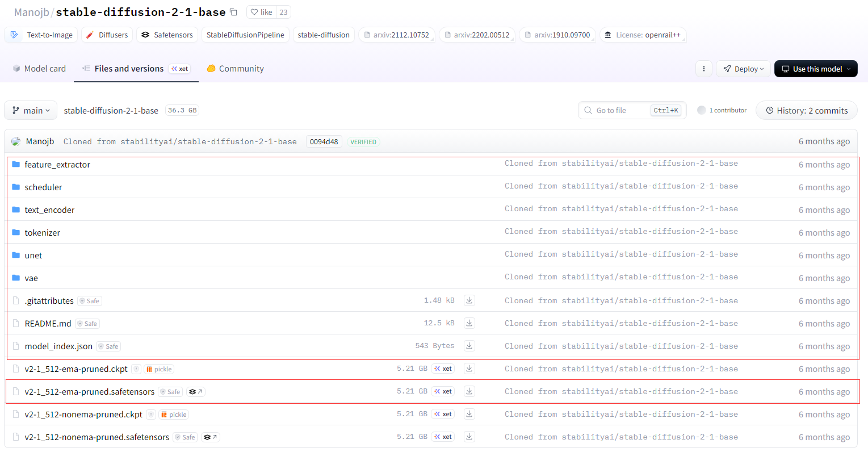Open the unet folder
Screen dimensions: 868x452
tap(33, 256)
